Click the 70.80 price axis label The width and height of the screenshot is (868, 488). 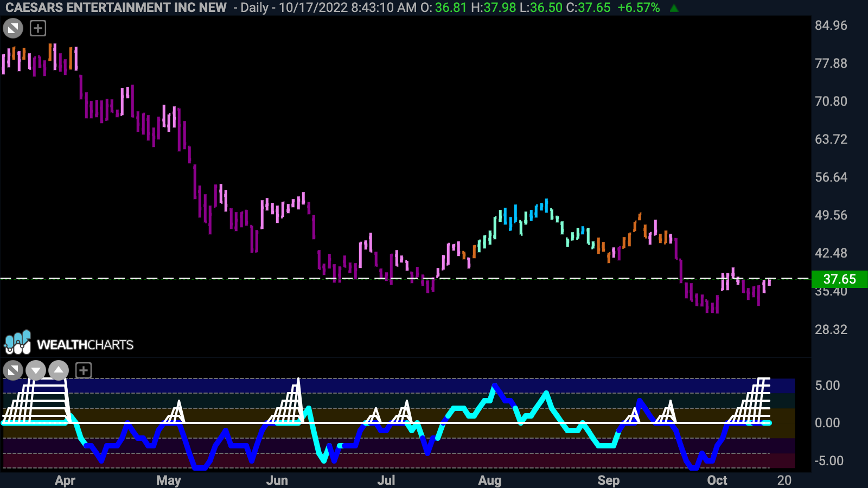[x=831, y=101]
